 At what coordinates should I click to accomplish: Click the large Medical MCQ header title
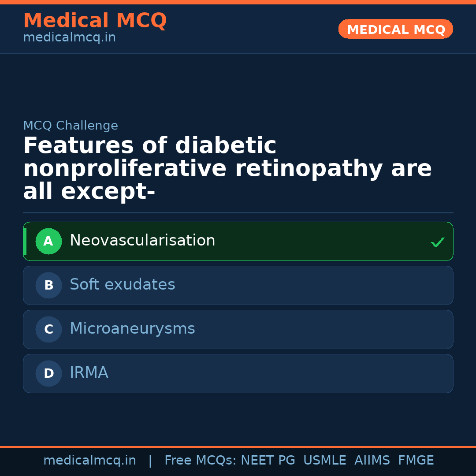pyautogui.click(x=95, y=20)
